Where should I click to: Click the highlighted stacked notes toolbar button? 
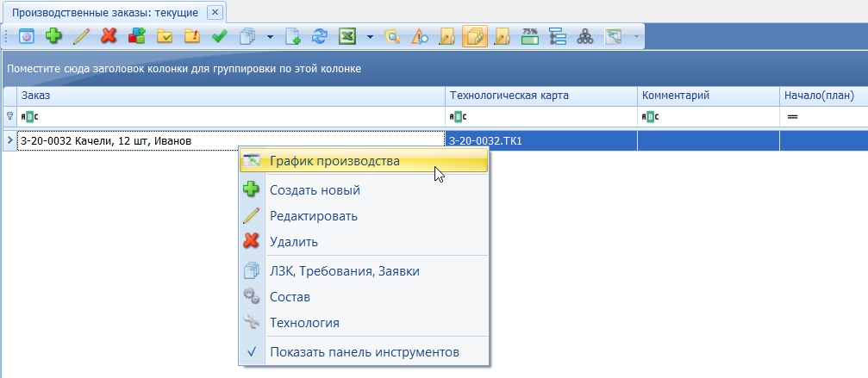tap(474, 37)
